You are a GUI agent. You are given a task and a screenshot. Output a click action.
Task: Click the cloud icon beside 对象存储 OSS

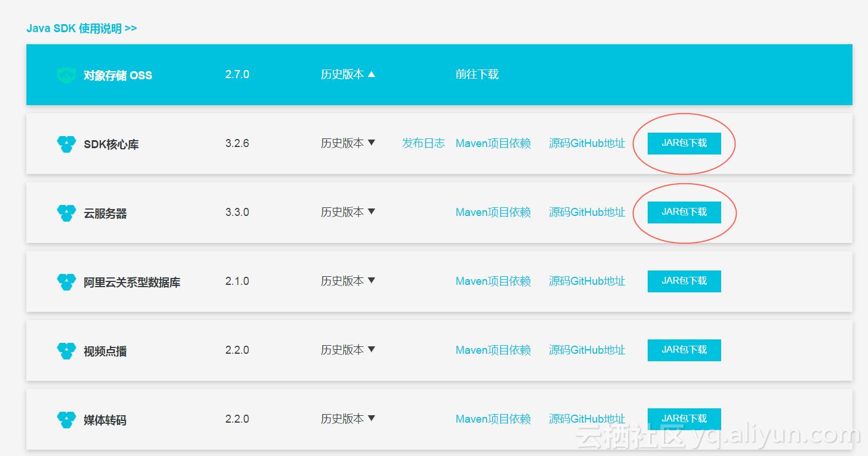tap(66, 74)
